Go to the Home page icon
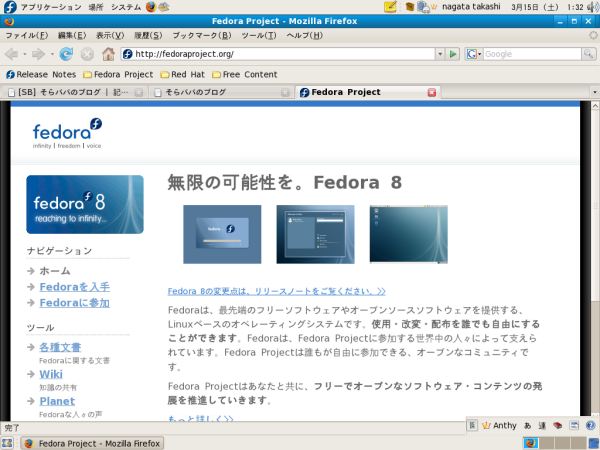This screenshot has width=600, height=450. point(108,54)
